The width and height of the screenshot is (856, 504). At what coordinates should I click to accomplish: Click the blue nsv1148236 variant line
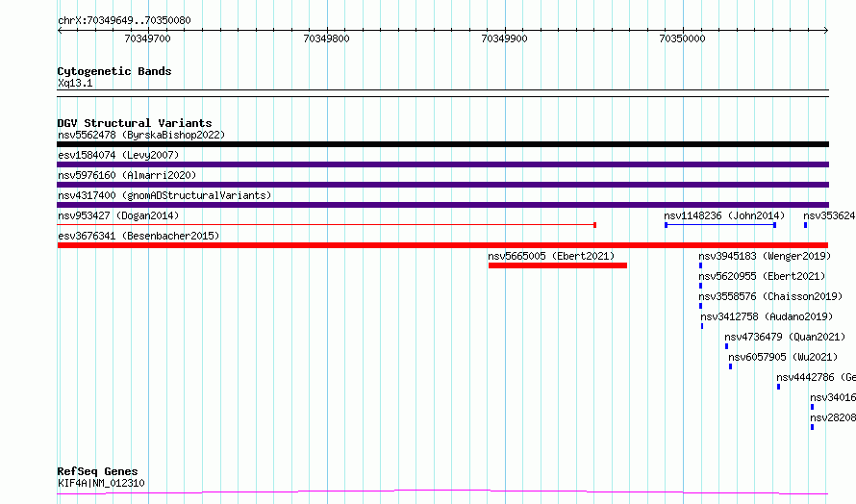coord(720,225)
